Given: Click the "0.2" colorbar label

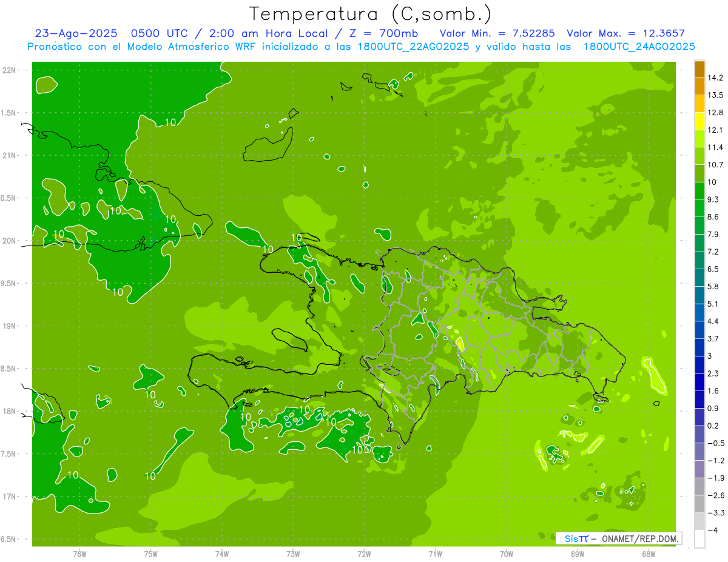Looking at the screenshot, I should [x=713, y=426].
